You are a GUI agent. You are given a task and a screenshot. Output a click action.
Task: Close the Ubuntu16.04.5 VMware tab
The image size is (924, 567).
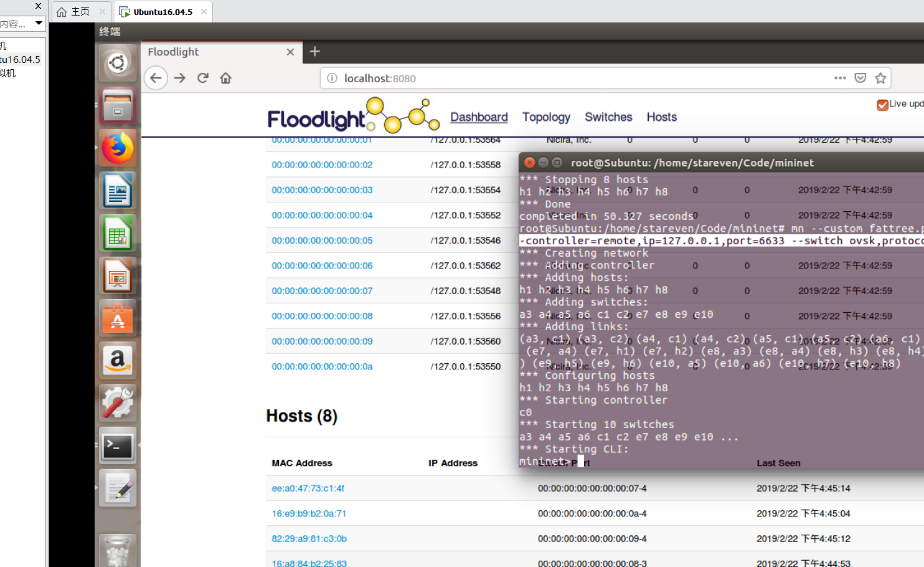(x=204, y=12)
